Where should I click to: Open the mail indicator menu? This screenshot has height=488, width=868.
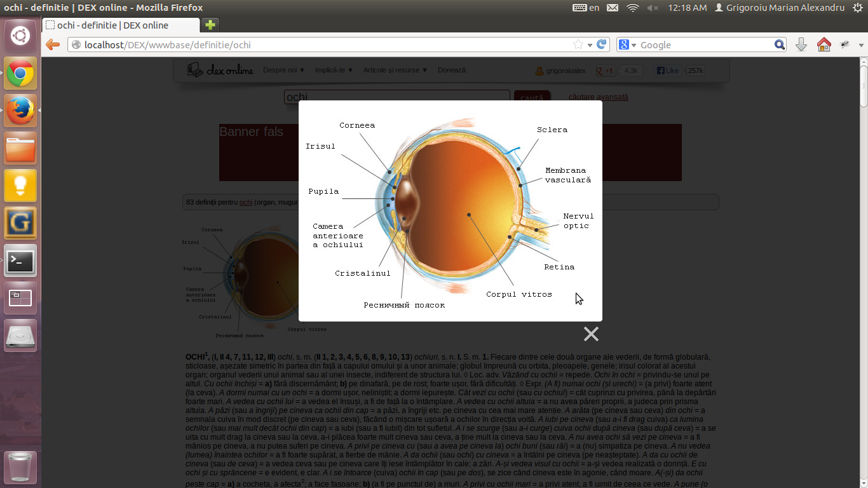pyautogui.click(x=612, y=8)
